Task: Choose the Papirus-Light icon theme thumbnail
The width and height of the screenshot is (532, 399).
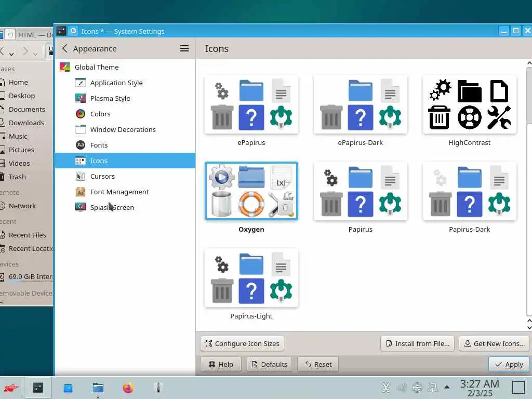Action: (251, 278)
